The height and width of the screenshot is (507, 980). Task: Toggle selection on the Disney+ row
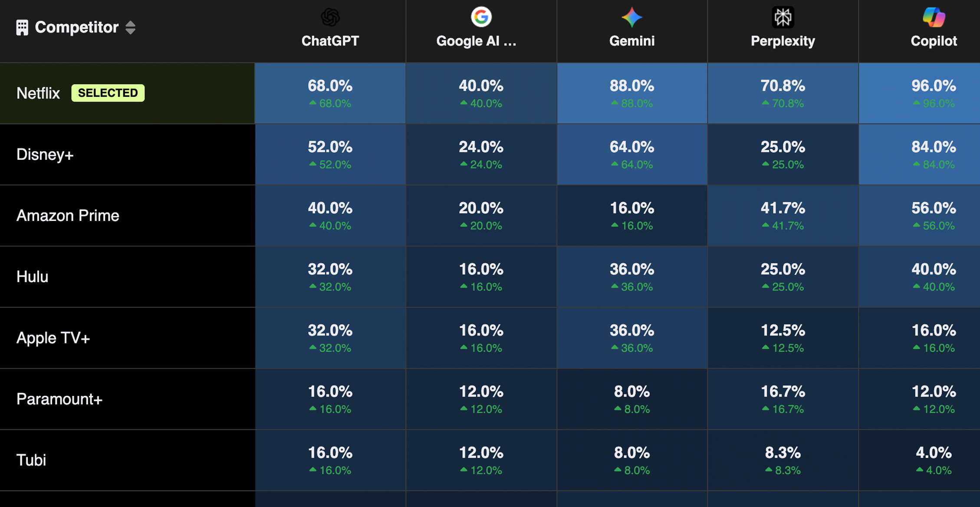coord(45,155)
